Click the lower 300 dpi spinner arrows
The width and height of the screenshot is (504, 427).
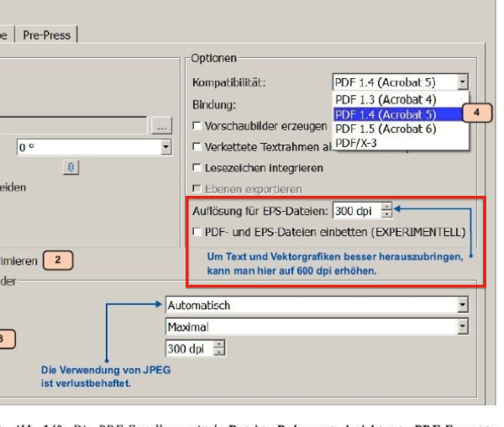220,348
